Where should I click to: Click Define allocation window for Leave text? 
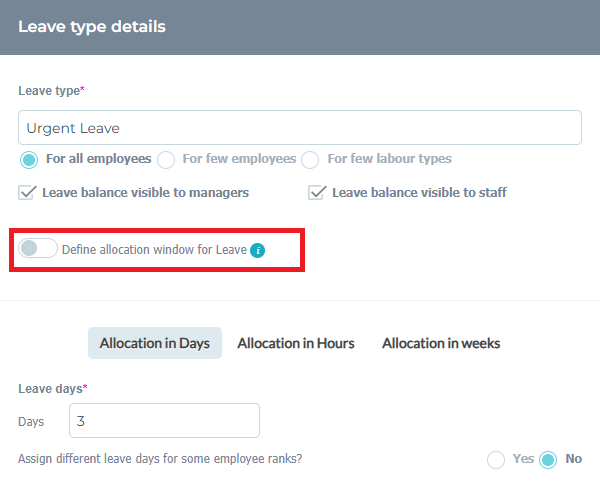click(x=154, y=250)
